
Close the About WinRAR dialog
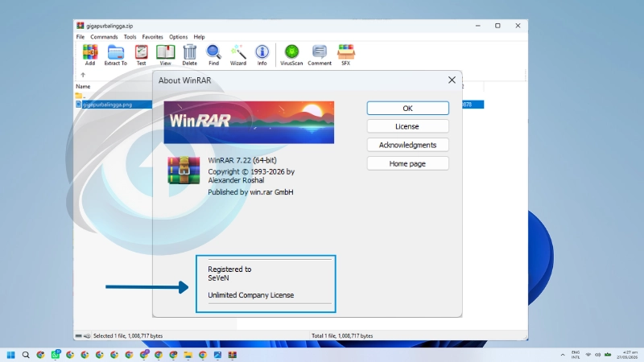(452, 80)
